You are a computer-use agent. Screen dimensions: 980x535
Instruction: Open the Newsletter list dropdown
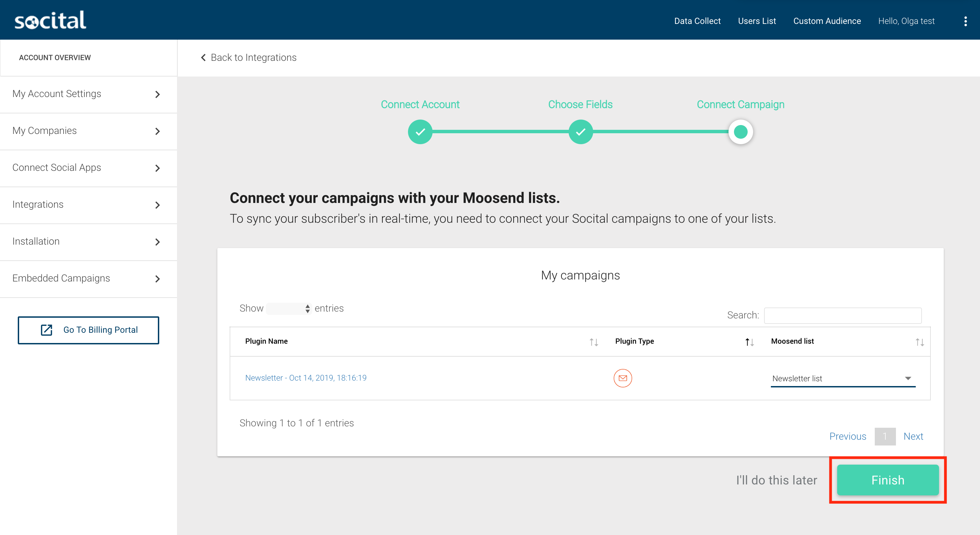coord(843,378)
